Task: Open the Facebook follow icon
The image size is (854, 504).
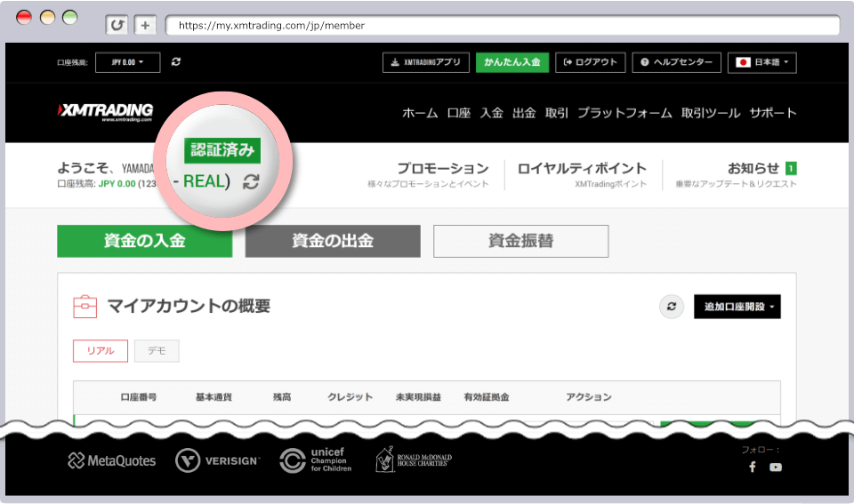Action: (753, 467)
